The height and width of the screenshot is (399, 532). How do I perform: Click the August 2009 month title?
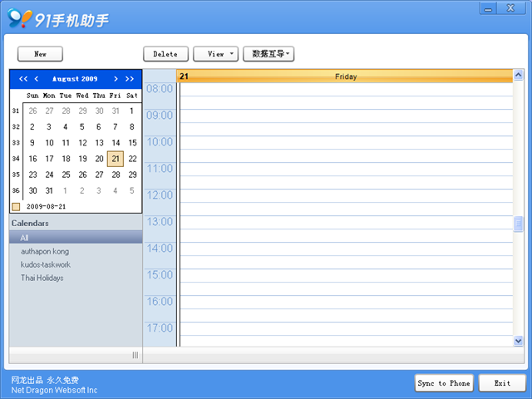point(75,79)
